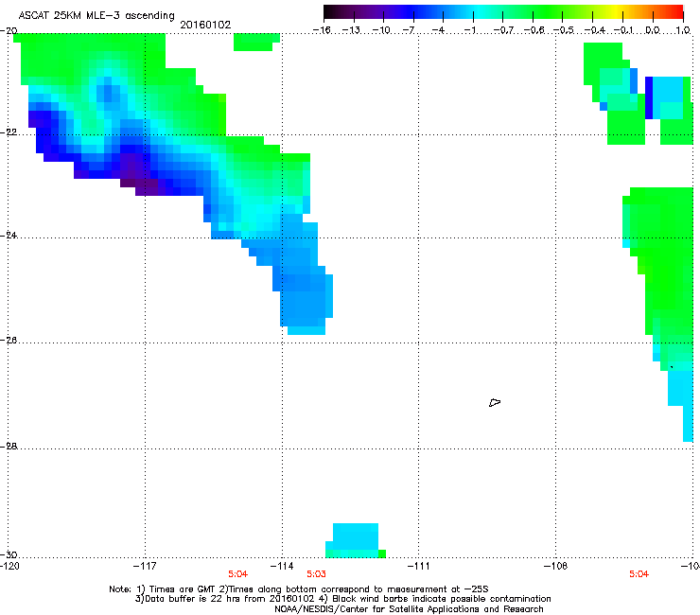Click the -16 colorbar label

pyautogui.click(x=322, y=30)
